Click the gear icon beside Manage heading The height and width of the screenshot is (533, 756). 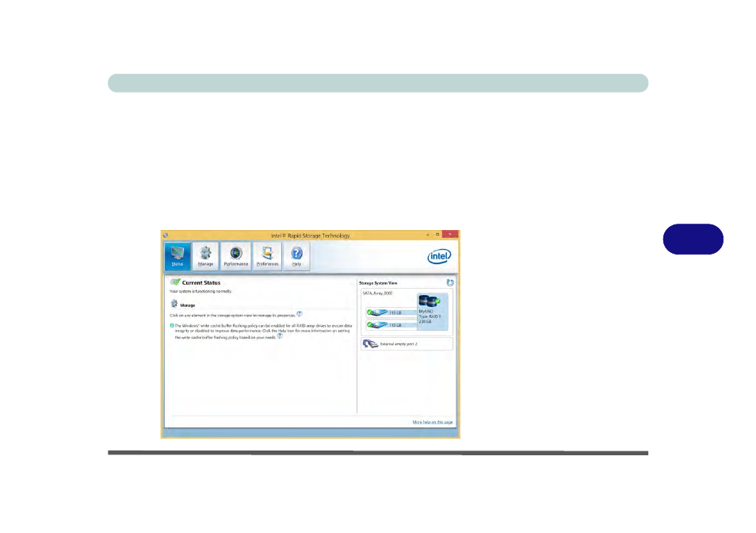[x=174, y=304]
